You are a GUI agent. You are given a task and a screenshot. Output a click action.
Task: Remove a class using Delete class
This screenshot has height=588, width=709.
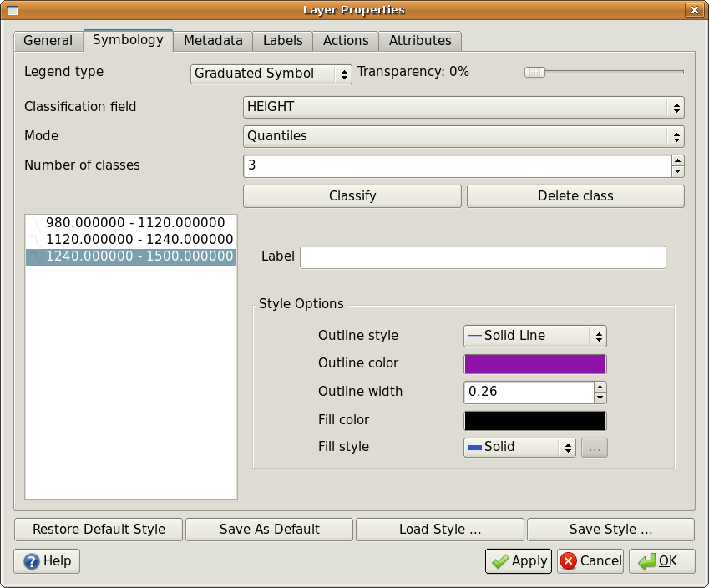tap(575, 195)
